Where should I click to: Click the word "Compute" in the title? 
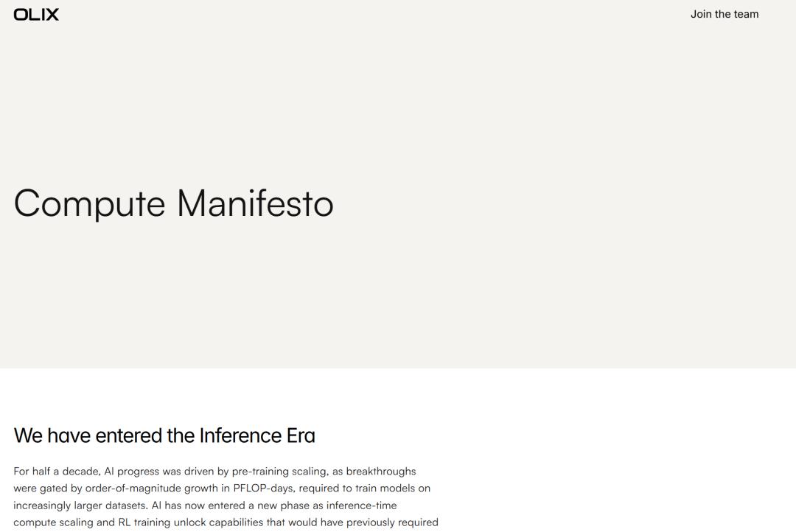pyautogui.click(x=89, y=203)
